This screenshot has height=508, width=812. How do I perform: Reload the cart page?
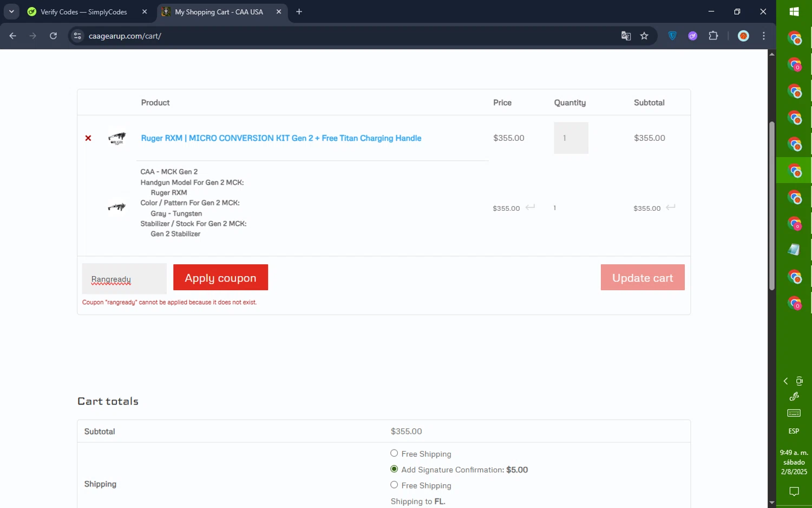pyautogui.click(x=53, y=36)
